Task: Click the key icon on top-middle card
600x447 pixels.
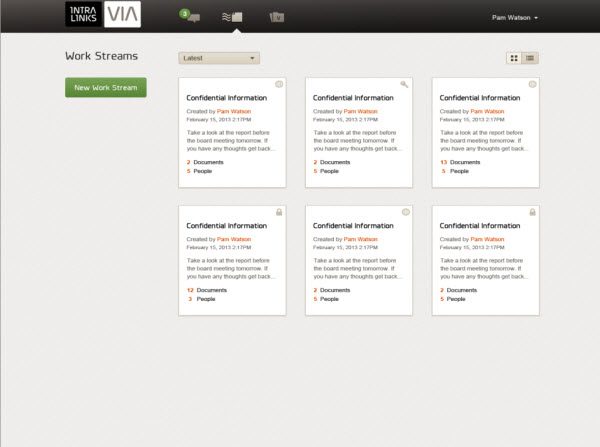Action: point(405,84)
